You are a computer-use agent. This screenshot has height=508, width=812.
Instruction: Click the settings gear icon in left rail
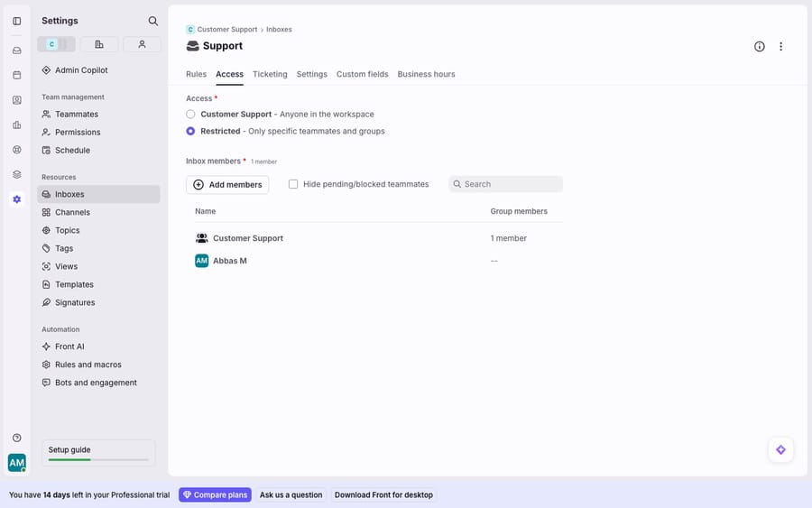click(x=16, y=199)
